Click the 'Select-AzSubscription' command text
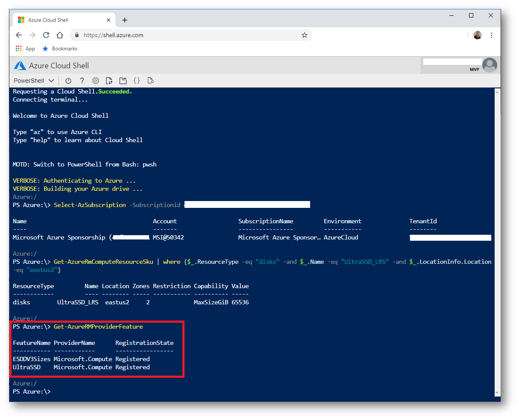Screen dimensions: 519x420 click(90, 205)
